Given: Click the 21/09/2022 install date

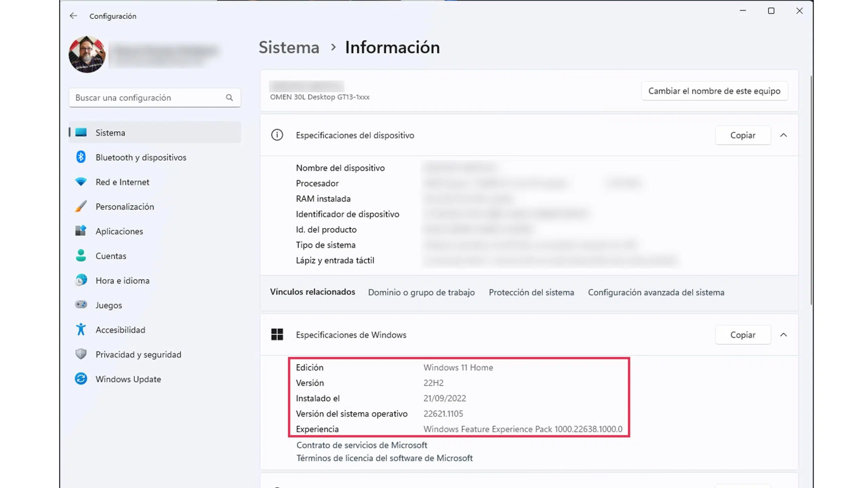Looking at the screenshot, I should [445, 398].
